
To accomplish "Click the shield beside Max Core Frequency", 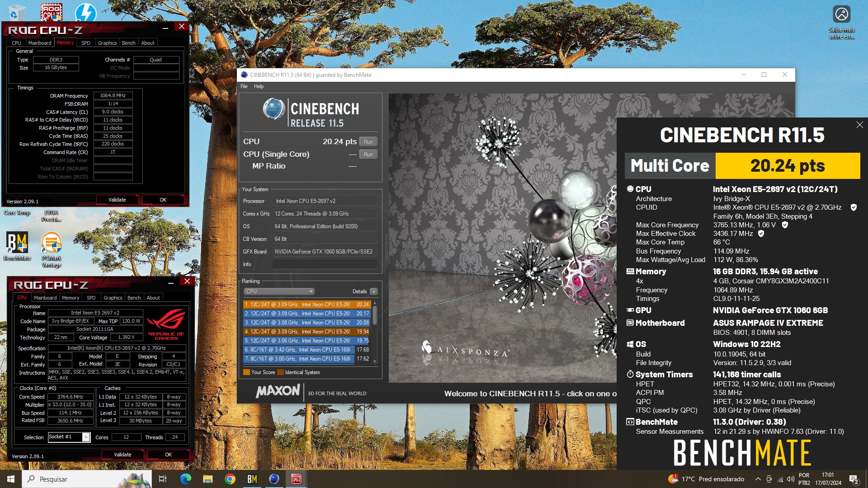I will tap(785, 225).
